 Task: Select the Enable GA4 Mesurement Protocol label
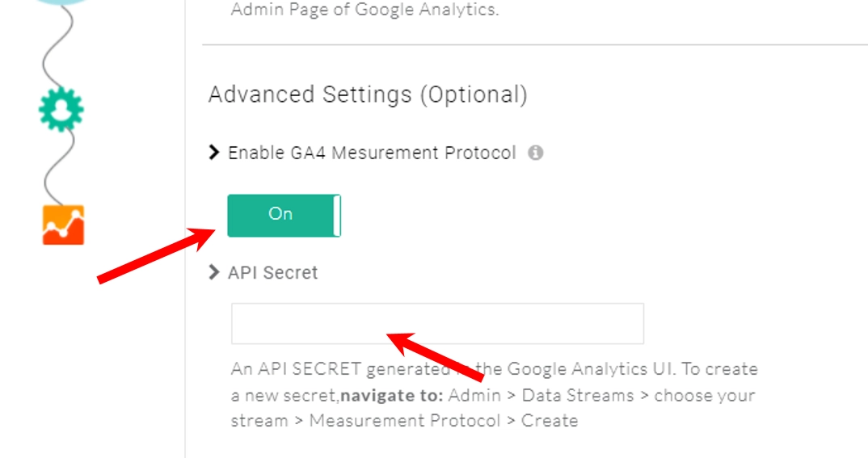point(372,153)
